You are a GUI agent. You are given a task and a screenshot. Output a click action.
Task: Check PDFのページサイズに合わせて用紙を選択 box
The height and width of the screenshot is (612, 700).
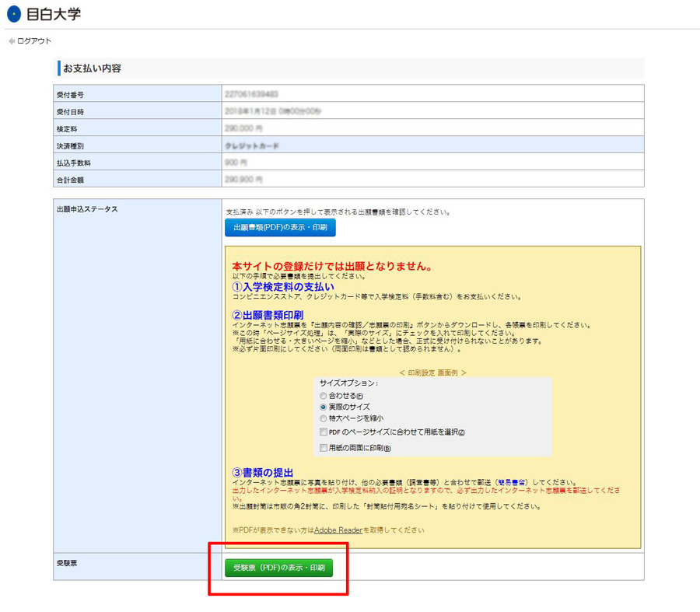pyautogui.click(x=324, y=432)
